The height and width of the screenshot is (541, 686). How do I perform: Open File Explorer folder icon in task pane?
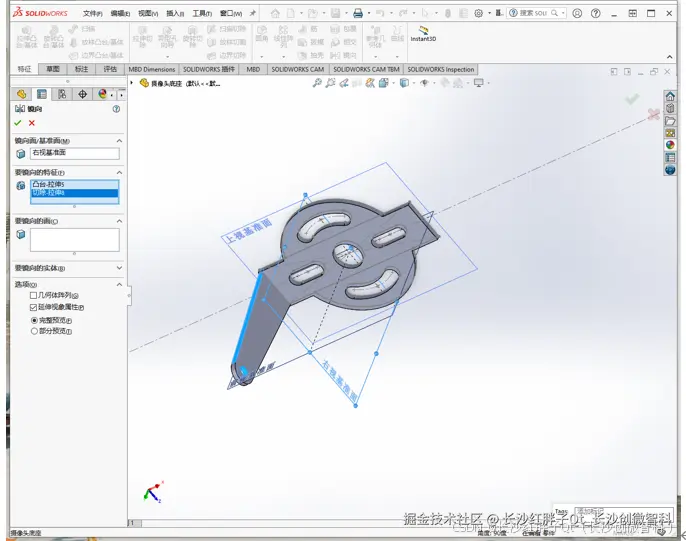pos(670,120)
